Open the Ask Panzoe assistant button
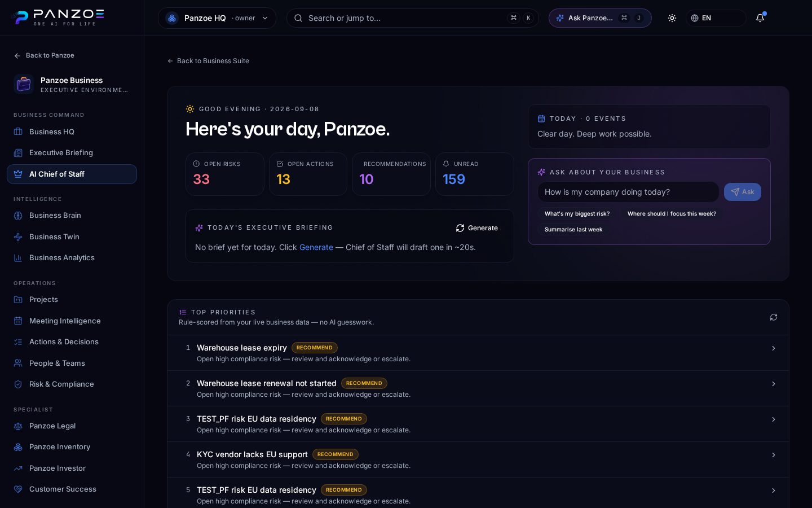The image size is (812, 508). (x=600, y=18)
